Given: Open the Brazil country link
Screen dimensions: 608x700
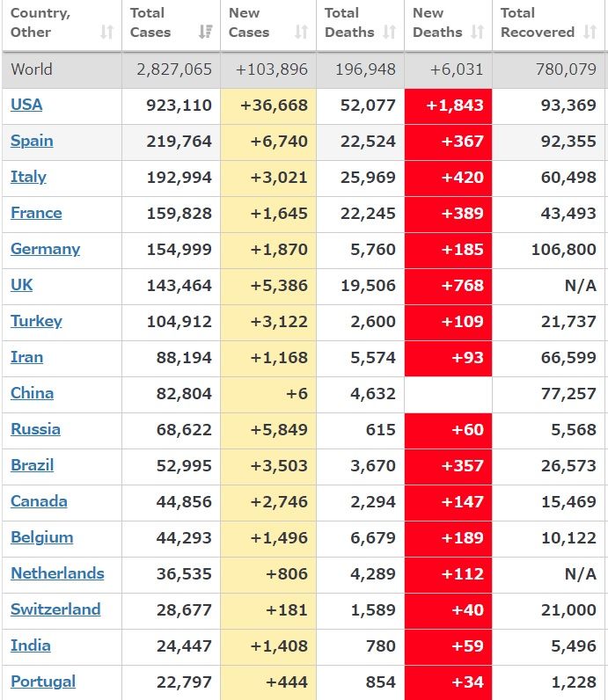Looking at the screenshot, I should click(32, 465).
